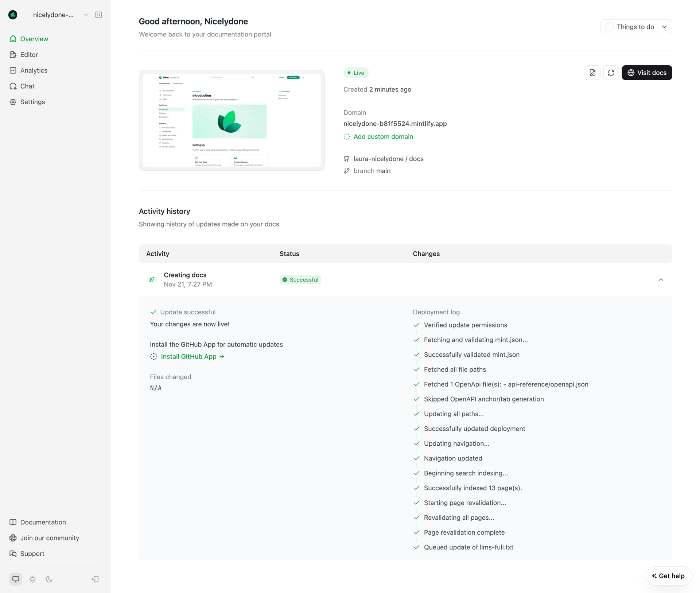Select Join our community
700x593 pixels.
(50, 538)
